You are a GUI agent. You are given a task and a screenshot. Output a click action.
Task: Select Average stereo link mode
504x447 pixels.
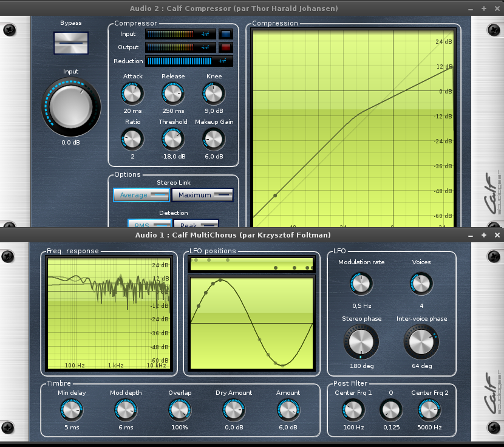point(141,195)
